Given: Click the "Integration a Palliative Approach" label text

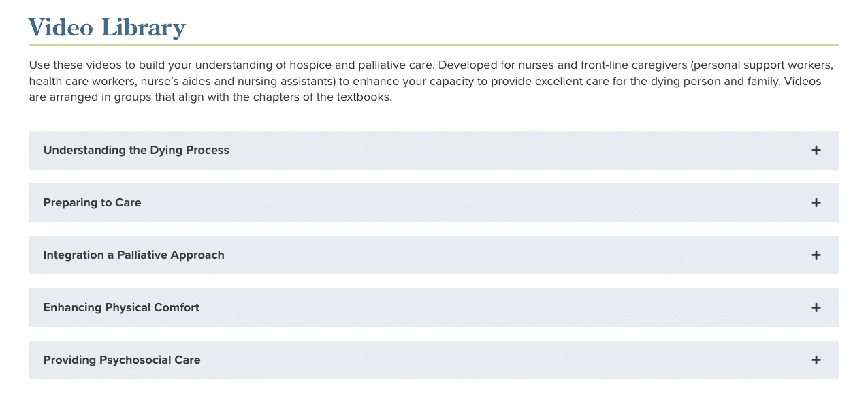Looking at the screenshot, I should (133, 255).
